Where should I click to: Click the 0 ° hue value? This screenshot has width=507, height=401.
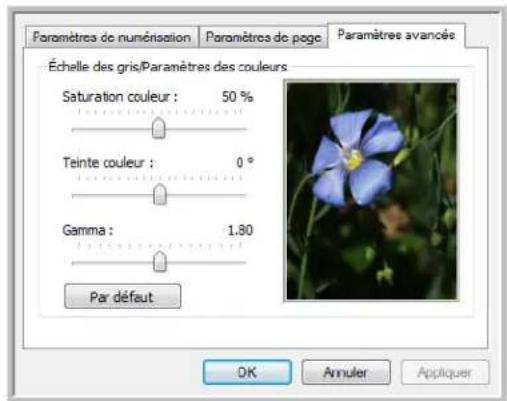(x=245, y=163)
